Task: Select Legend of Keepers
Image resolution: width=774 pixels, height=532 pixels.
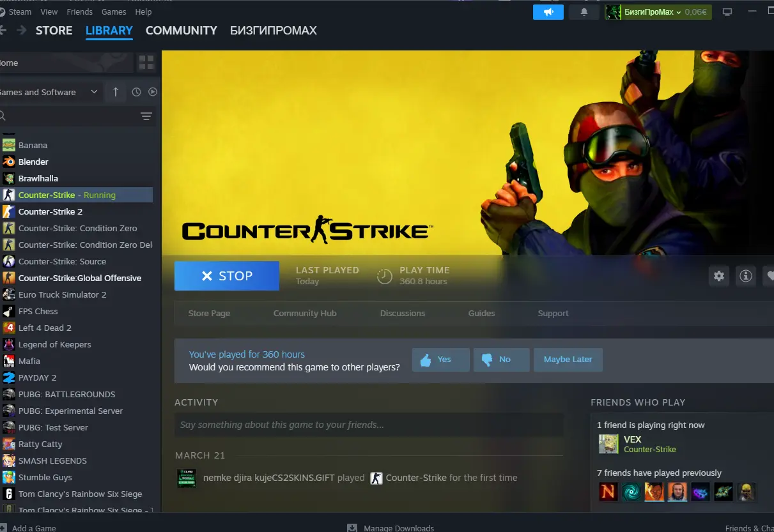Action: pyautogui.click(x=77, y=344)
